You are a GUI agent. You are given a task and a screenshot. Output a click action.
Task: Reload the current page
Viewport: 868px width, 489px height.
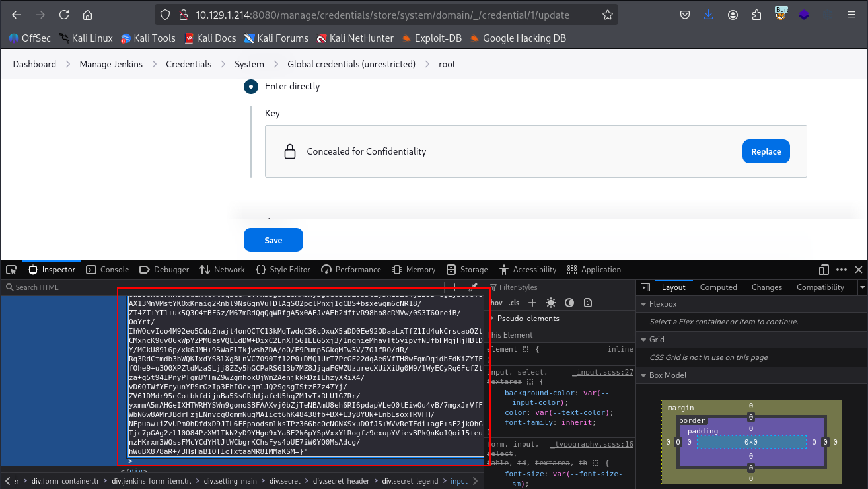click(64, 15)
